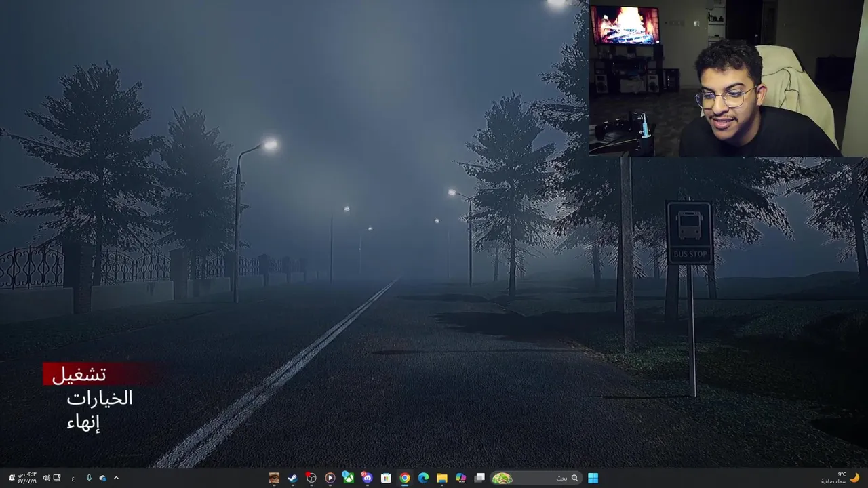Click the webcam overlay of the streamer

[728, 79]
